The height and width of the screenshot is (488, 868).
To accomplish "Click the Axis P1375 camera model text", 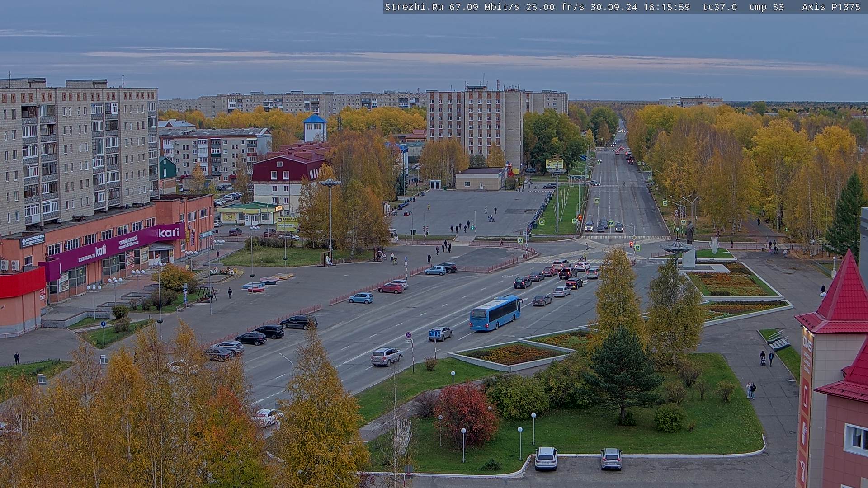I will click(831, 7).
